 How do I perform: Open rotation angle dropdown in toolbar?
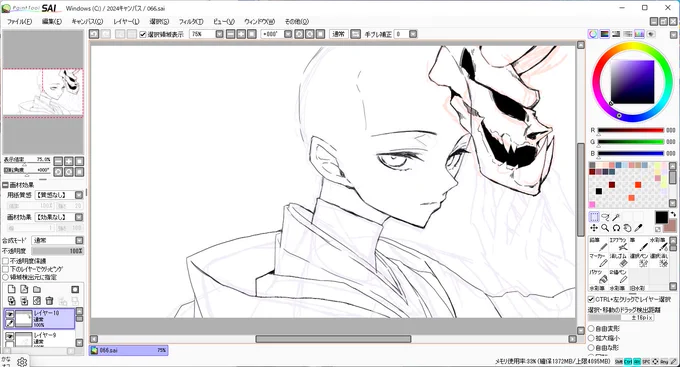point(288,34)
